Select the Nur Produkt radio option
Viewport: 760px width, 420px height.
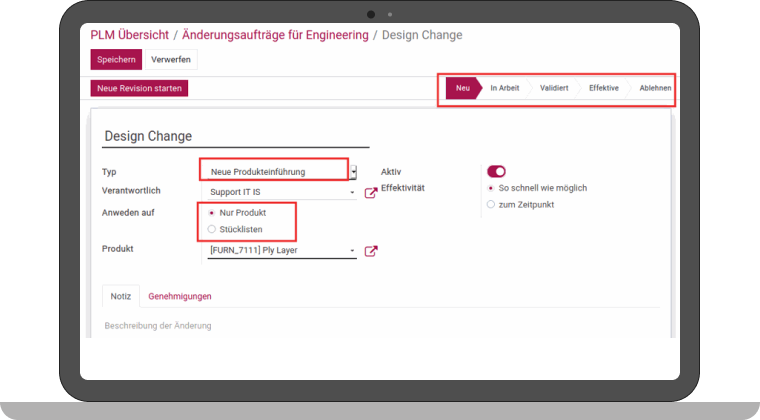[210, 213]
